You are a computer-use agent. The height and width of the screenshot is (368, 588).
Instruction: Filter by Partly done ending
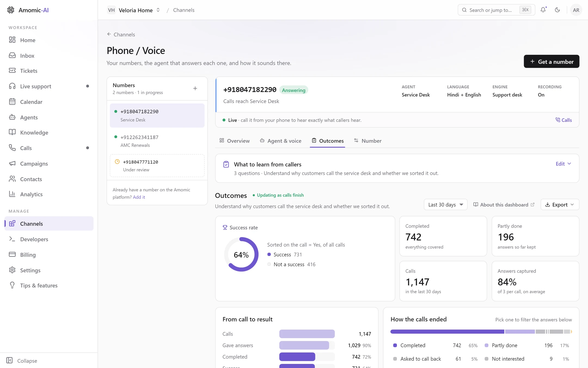(527, 345)
